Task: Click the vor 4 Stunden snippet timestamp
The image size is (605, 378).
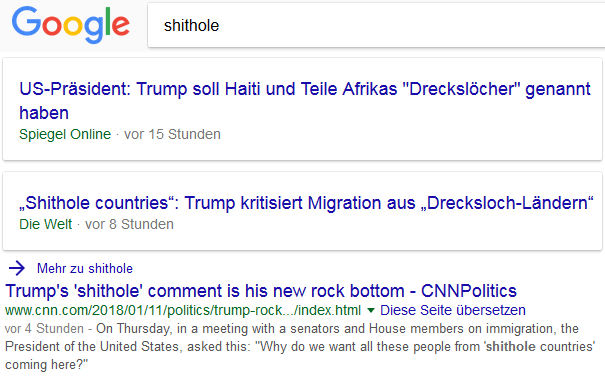Action: (x=44, y=329)
